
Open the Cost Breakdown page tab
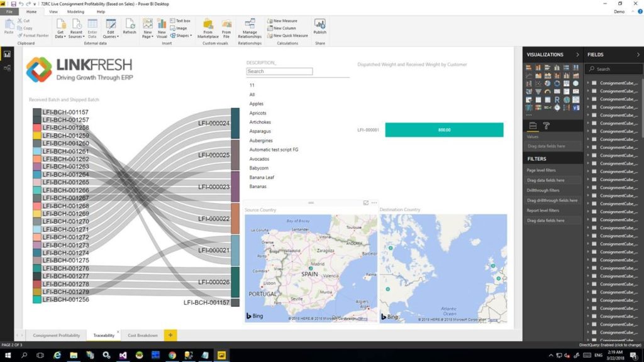pos(143,336)
